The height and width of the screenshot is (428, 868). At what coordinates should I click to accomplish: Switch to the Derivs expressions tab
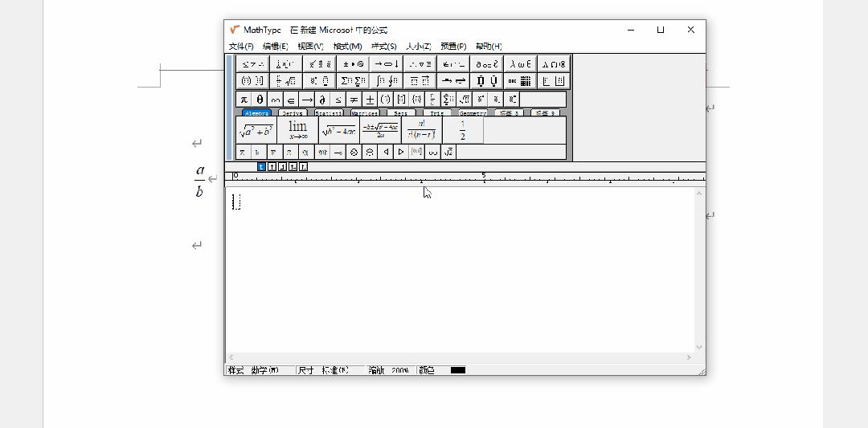click(293, 112)
